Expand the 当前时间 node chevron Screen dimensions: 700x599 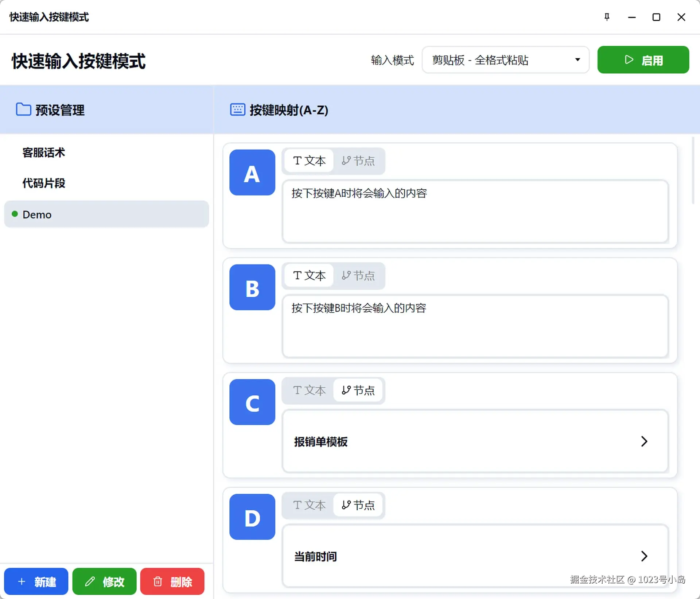pyautogui.click(x=644, y=556)
